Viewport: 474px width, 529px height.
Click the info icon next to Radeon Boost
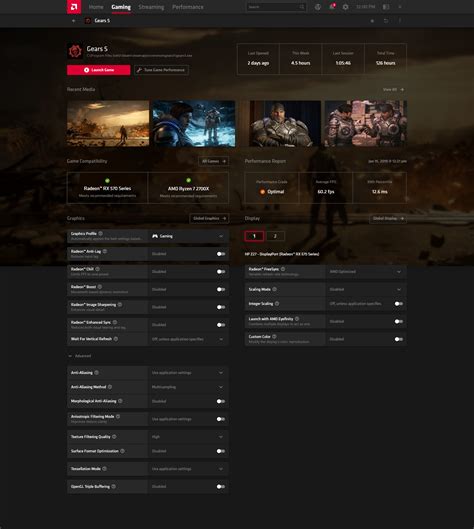click(100, 287)
